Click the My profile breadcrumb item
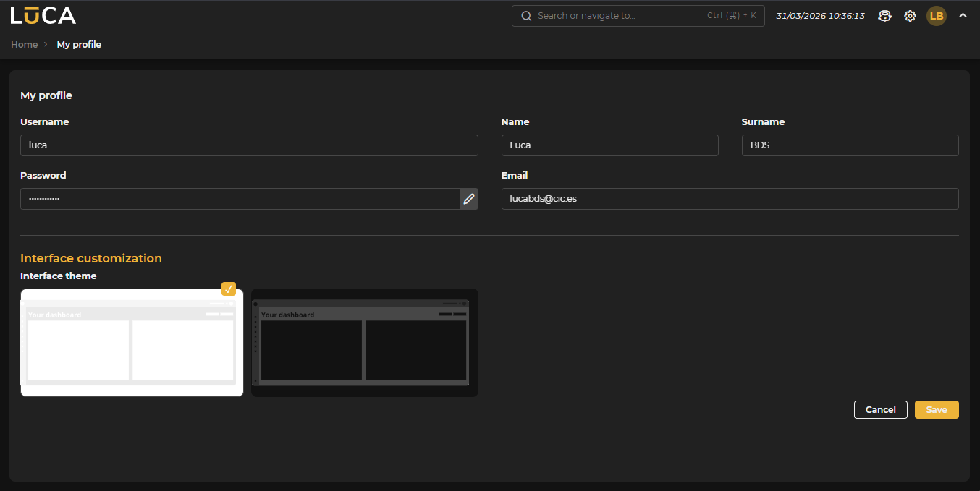Image resolution: width=980 pixels, height=491 pixels. point(79,45)
